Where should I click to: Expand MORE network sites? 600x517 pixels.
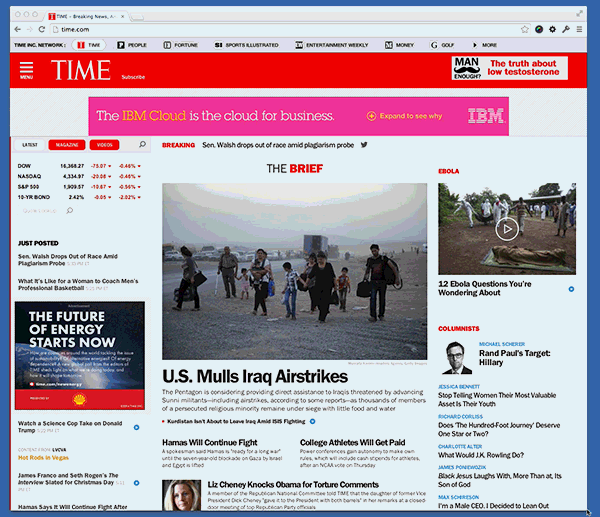tap(485, 45)
